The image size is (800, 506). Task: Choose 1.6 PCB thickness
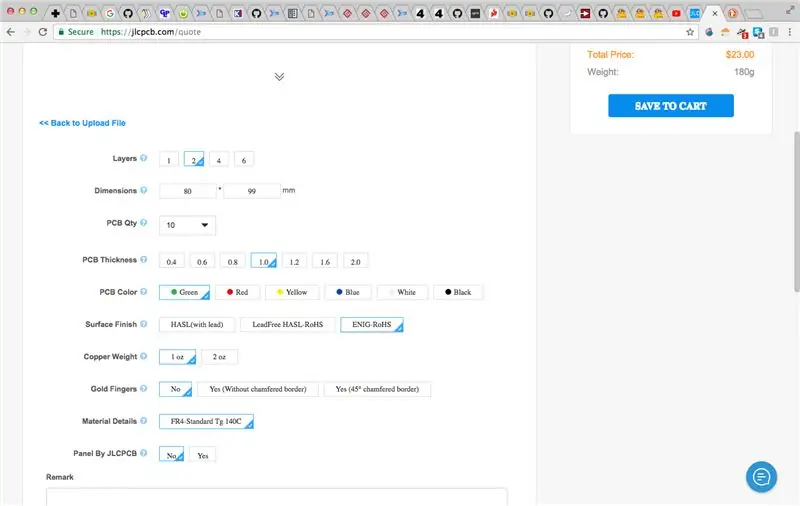click(325, 261)
